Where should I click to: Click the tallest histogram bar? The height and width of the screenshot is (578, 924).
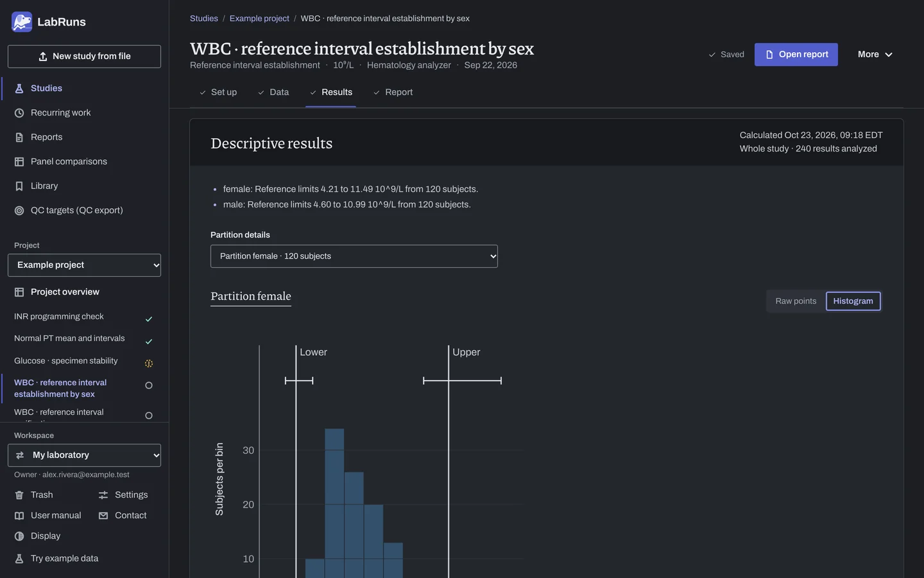tap(334, 504)
